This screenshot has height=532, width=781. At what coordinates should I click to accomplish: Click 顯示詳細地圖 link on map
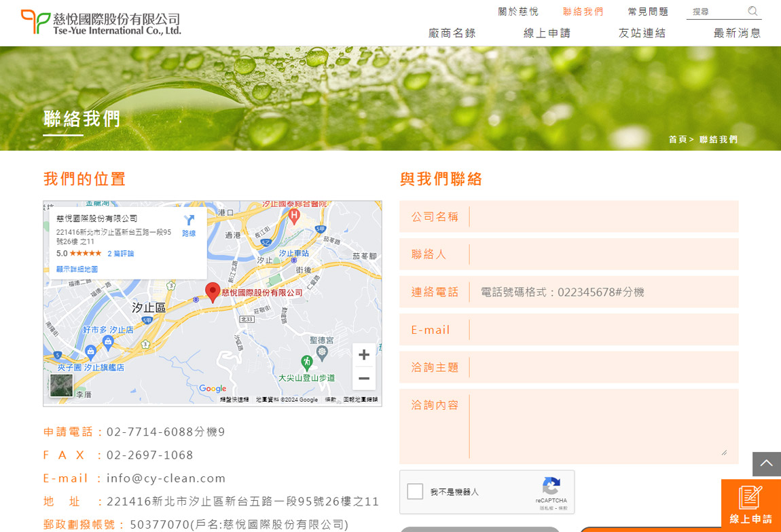[x=77, y=269]
